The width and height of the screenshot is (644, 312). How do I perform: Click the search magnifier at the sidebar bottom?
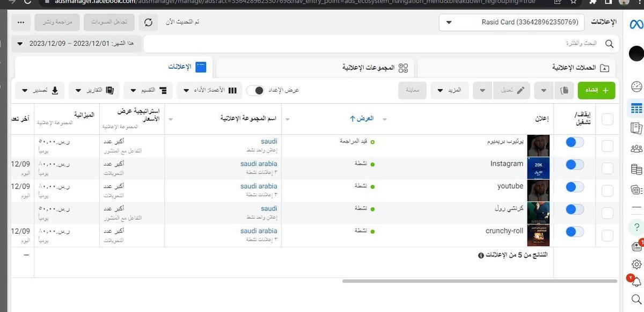636,300
